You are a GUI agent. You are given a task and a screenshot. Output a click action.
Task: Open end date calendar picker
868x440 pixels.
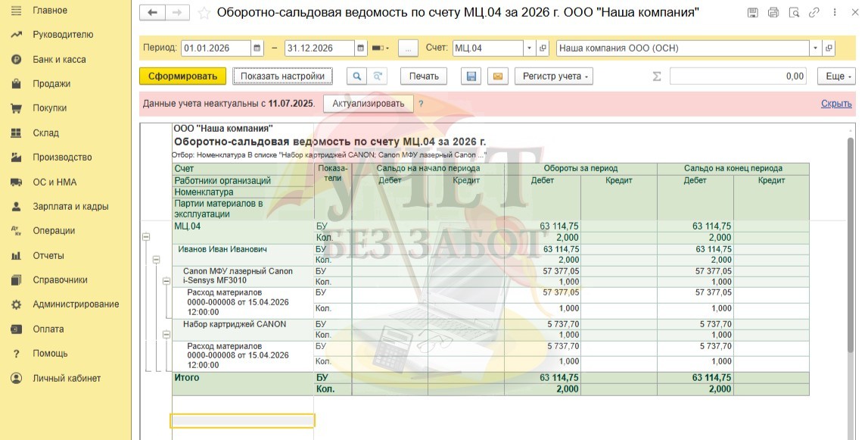click(x=361, y=48)
